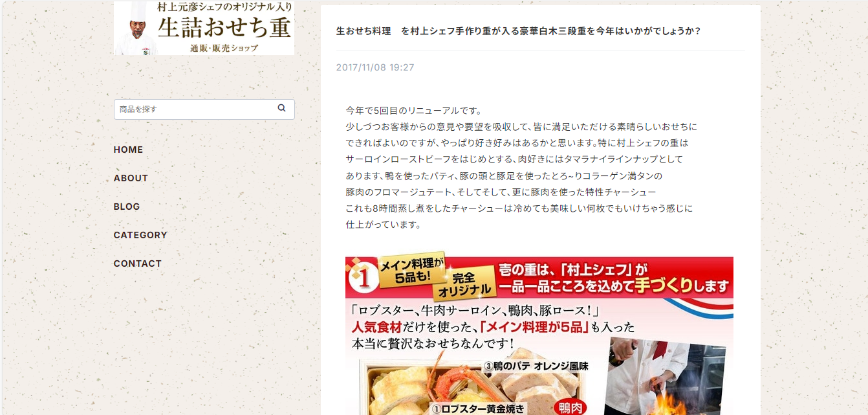Click the red 壱の重は村上シェフ banner heading
868x415 pixels.
coord(613,277)
